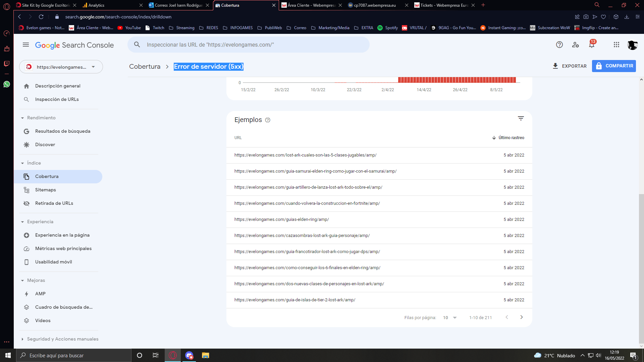Image resolution: width=644 pixels, height=362 pixels.
Task: Open lost-ark-cuales-son-las-5-clases URL row
Action: 379,155
